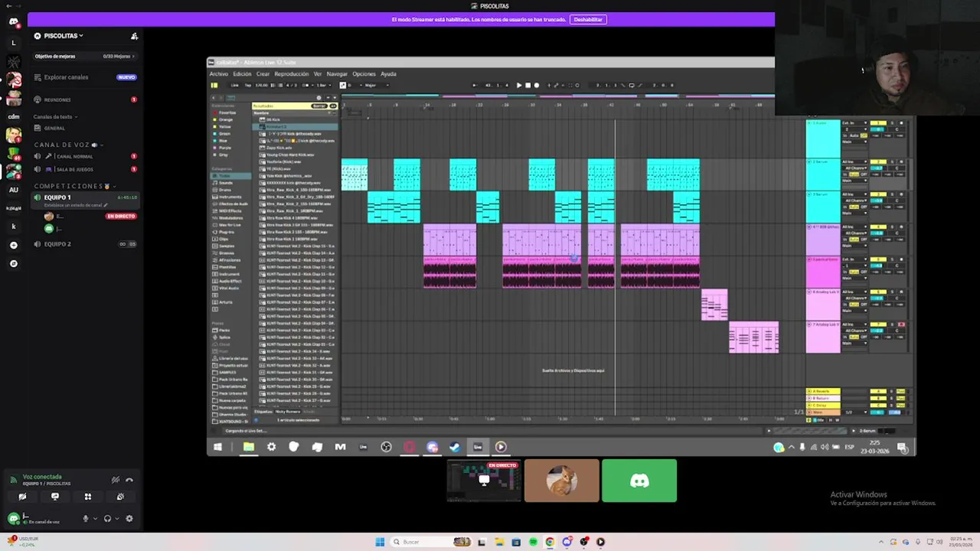Disconnect from the Discord voice channel
Image resolution: width=980 pixels, height=551 pixels.
(129, 480)
